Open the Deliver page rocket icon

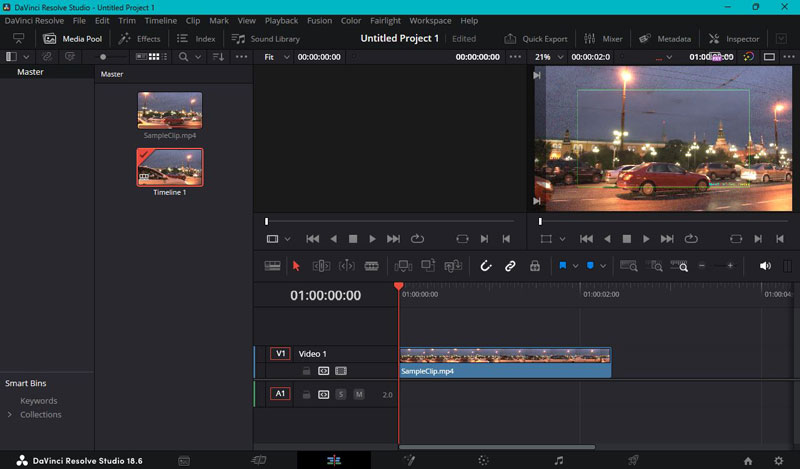[x=633, y=460]
